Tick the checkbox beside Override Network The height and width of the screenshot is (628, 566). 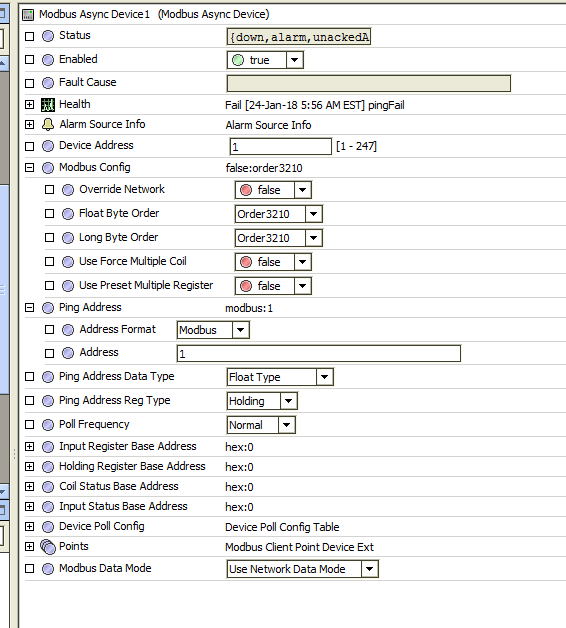[49, 189]
